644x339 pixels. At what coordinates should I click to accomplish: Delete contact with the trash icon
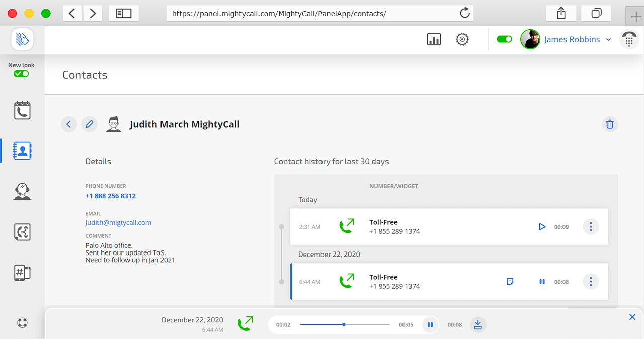pyautogui.click(x=610, y=124)
